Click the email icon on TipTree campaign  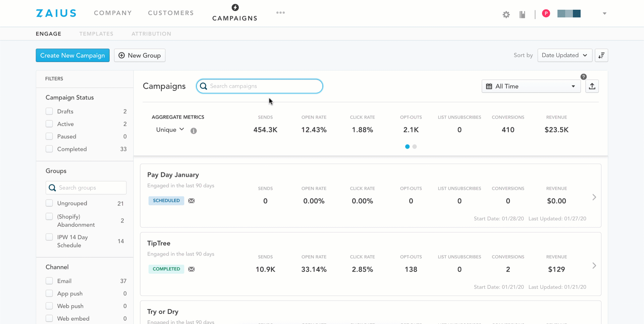[x=192, y=269]
